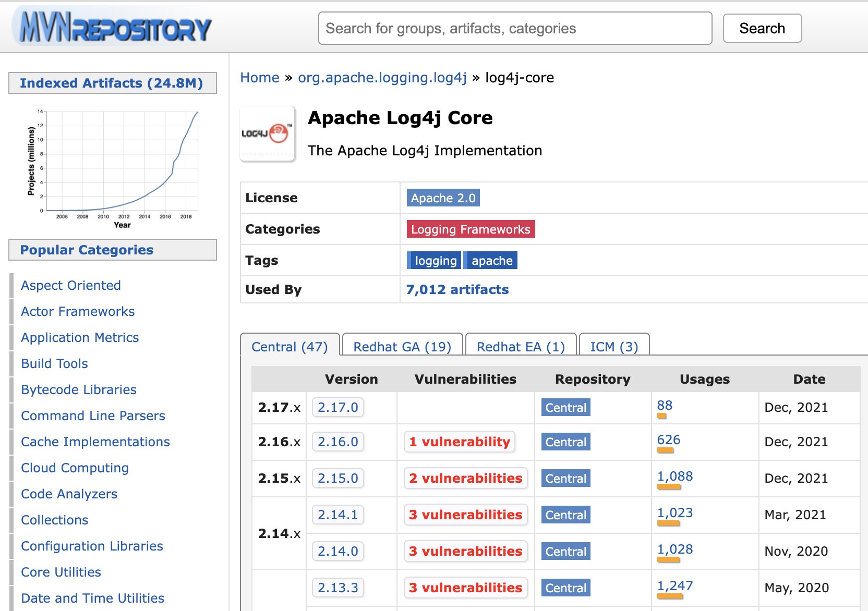
Task: View 3 vulnerabilities for version 2.14.1
Action: (465, 515)
